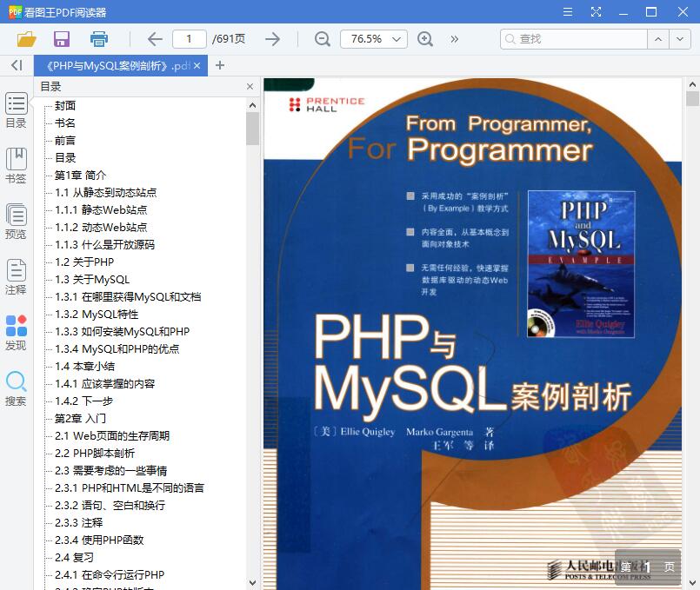Open the application menu hamburger icon
700x590 pixels.
point(568,11)
